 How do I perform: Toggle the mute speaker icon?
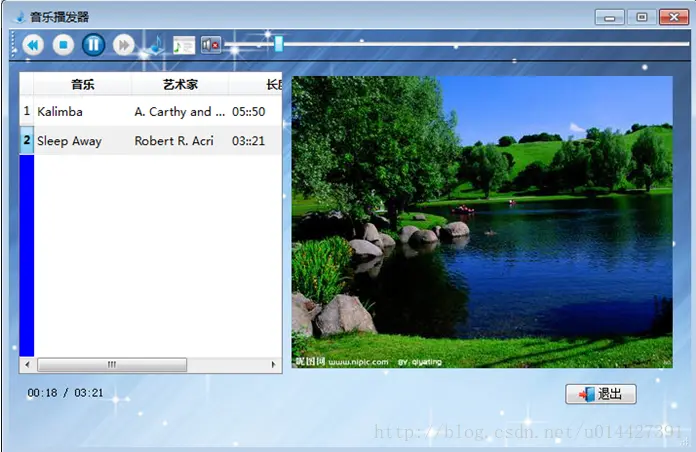coord(211,45)
